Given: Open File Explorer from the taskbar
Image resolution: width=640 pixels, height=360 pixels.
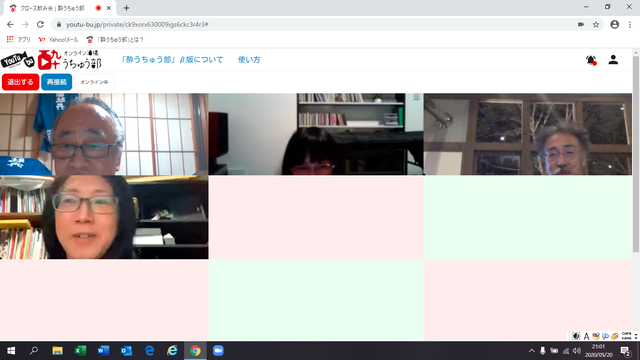Looking at the screenshot, I should pos(57,351).
